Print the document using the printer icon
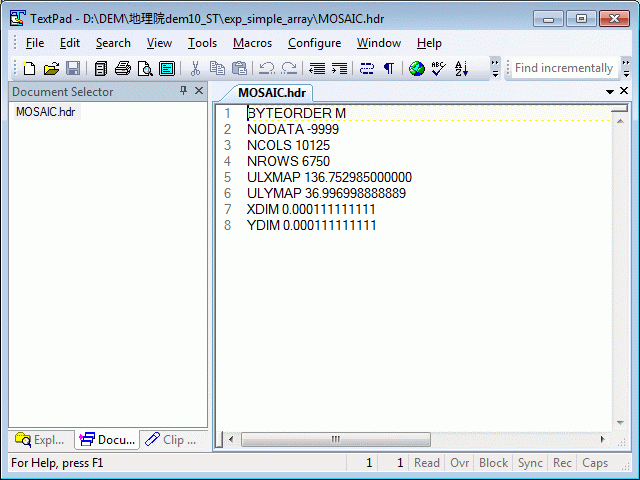This screenshot has height=480, width=640. click(122, 68)
